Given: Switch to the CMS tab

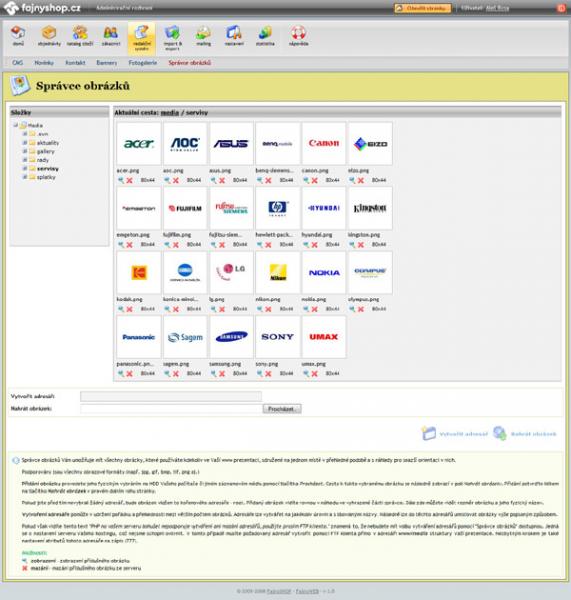Looking at the screenshot, I should (x=18, y=62).
